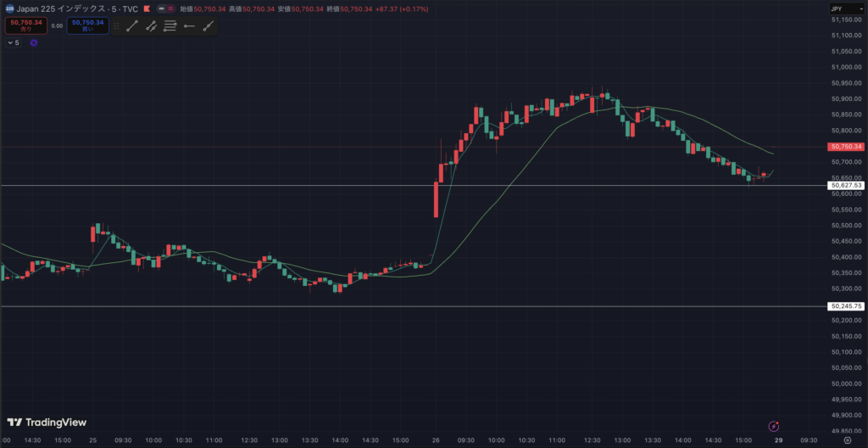Click the red flag beside the symbol
Screen dimensions: 868x448
148,8
